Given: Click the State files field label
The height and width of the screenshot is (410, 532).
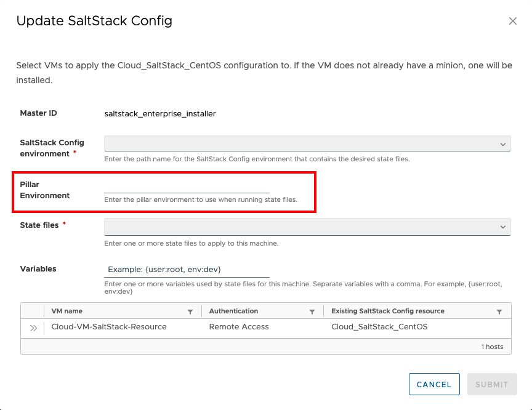Looking at the screenshot, I should pos(39,225).
